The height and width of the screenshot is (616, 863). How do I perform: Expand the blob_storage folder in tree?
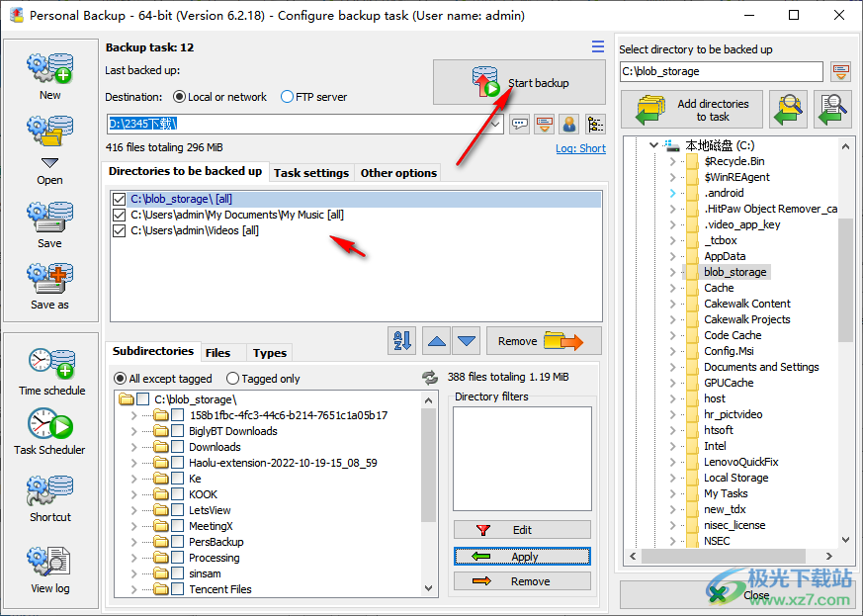(x=672, y=272)
